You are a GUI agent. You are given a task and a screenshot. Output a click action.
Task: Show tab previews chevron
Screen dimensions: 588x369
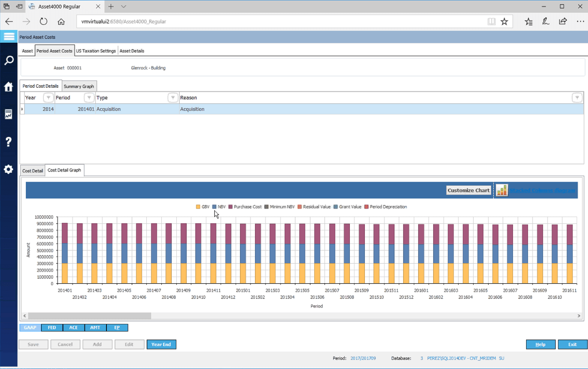tap(124, 6)
